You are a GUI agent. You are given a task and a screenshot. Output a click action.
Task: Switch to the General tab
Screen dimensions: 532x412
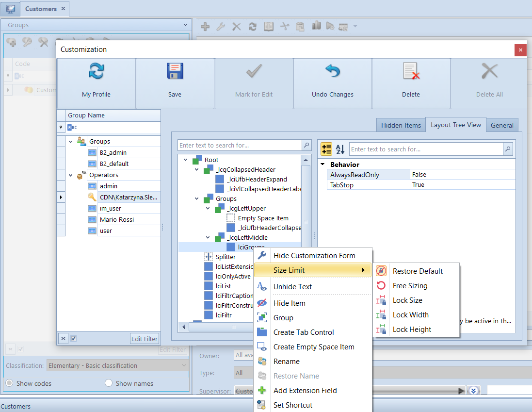502,125
